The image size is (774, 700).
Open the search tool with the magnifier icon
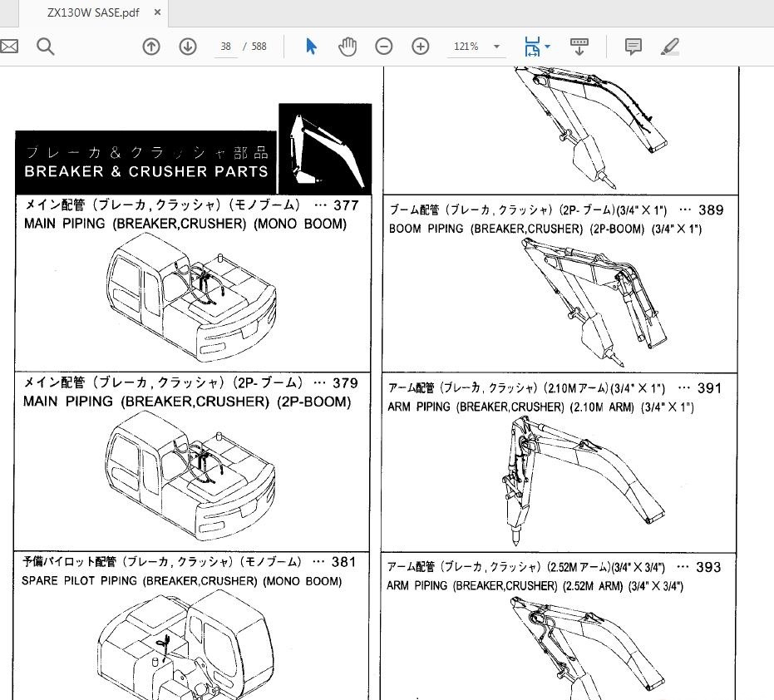pyautogui.click(x=45, y=46)
